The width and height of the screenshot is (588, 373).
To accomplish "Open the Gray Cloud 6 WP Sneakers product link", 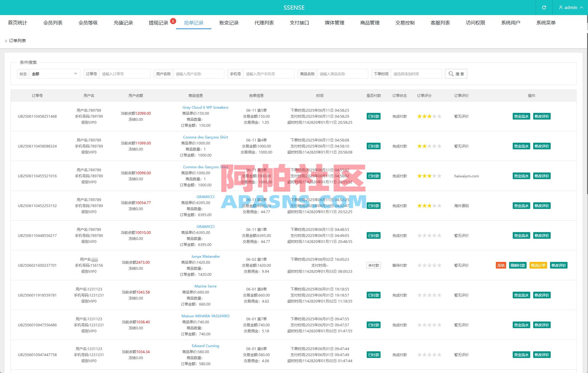I will pos(205,107).
